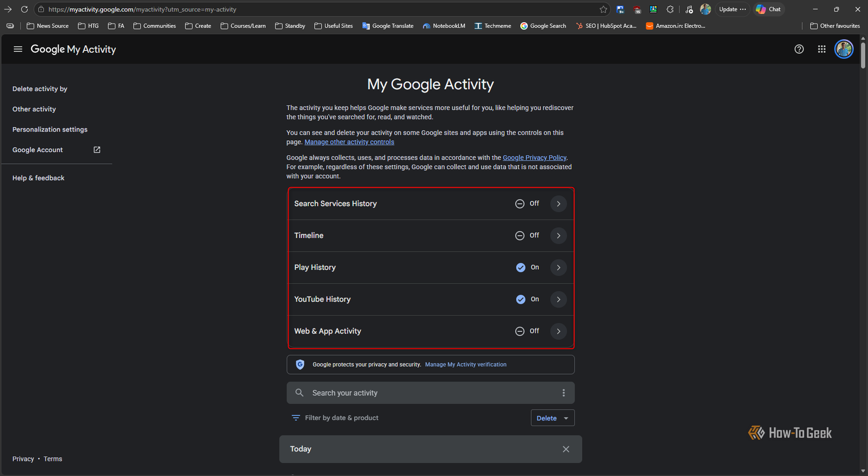Screen dimensions: 868x476
Task: Click the page vertical scrollbar thumb
Action: coord(863,55)
